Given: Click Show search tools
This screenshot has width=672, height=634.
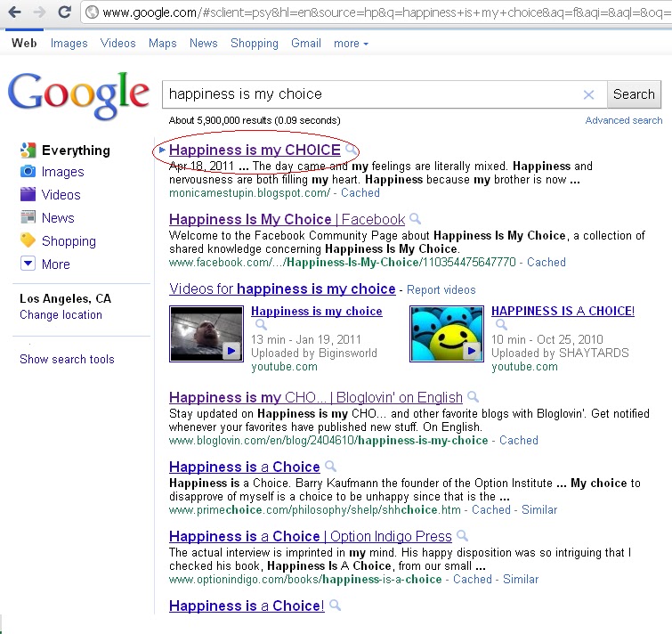Looking at the screenshot, I should 67,359.
